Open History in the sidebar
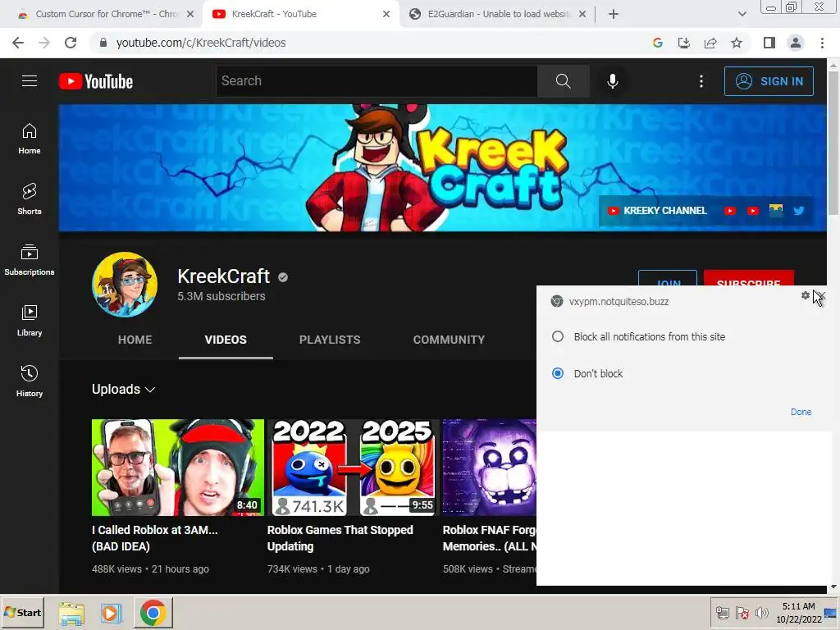Screen dimensions: 840x630 coord(30,381)
